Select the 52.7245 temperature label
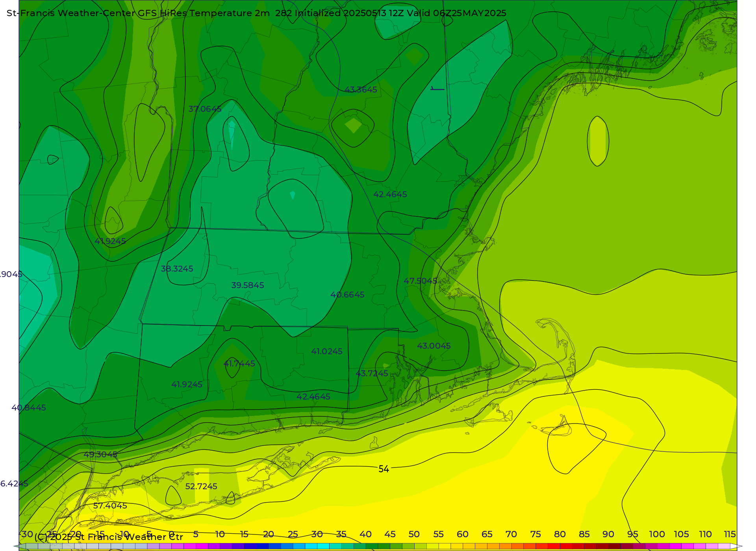Screen dimensions: 756x551 (x=201, y=486)
